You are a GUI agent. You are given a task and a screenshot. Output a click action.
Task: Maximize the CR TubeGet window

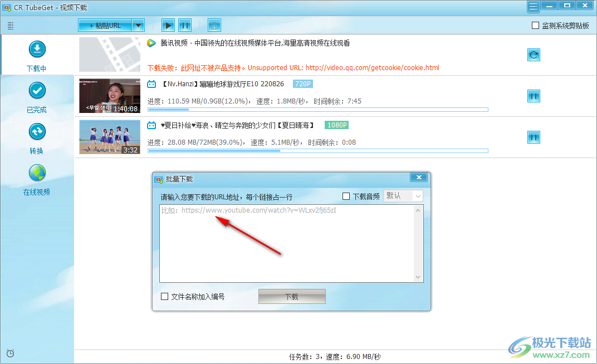point(567,6)
